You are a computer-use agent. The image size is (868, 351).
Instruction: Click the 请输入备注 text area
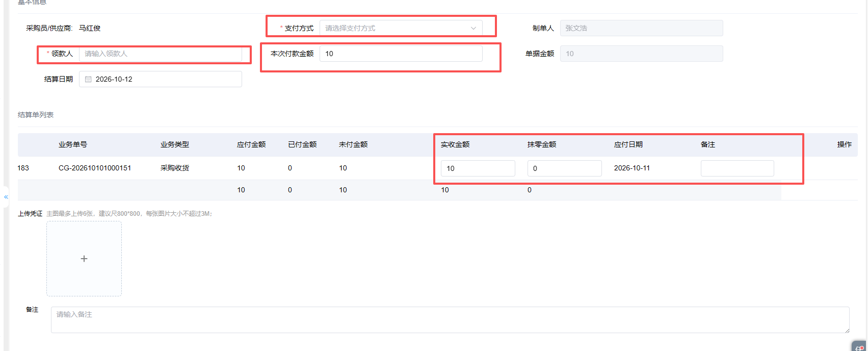click(450, 320)
